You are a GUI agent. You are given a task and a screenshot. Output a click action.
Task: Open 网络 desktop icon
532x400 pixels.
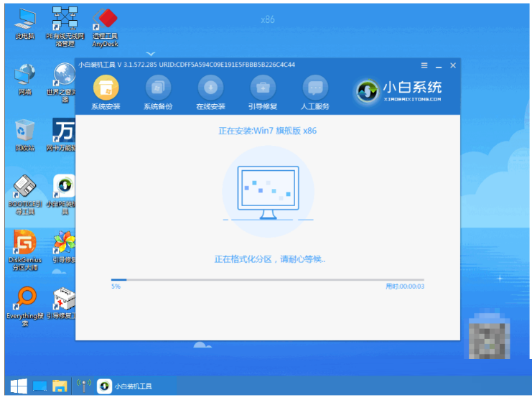point(24,80)
